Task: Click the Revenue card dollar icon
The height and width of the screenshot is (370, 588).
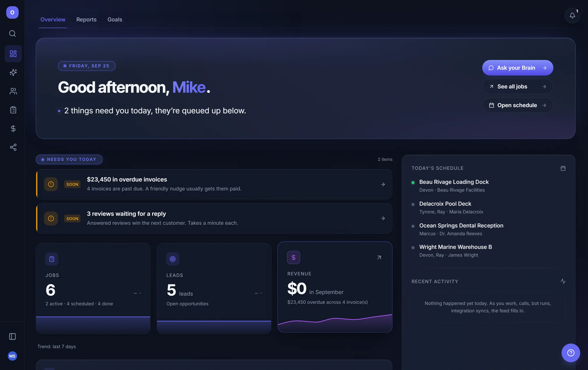Action: 293,258
